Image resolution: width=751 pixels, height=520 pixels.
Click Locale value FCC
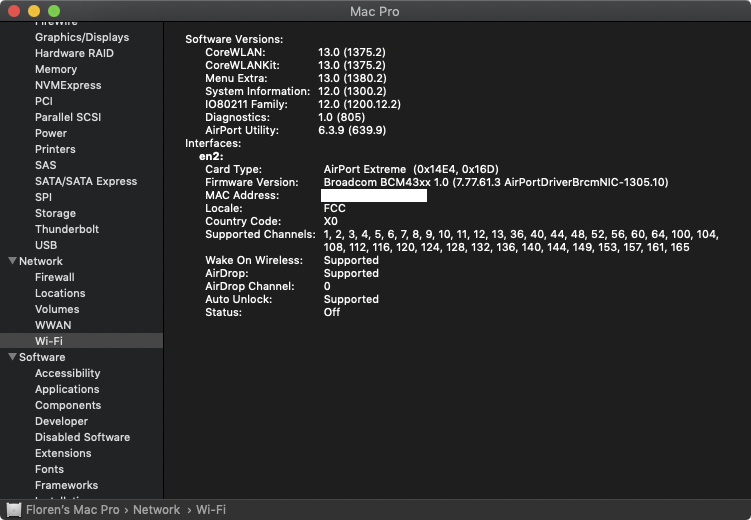point(334,208)
